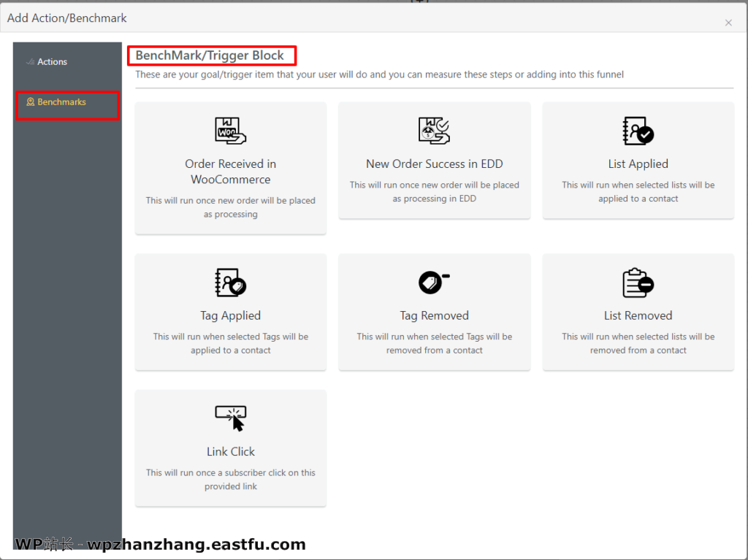
Task: Choose New Order Success in EDD title
Action: point(434,164)
